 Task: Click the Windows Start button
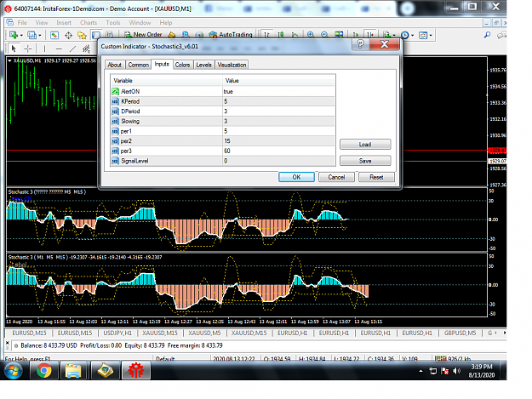[x=14, y=371]
